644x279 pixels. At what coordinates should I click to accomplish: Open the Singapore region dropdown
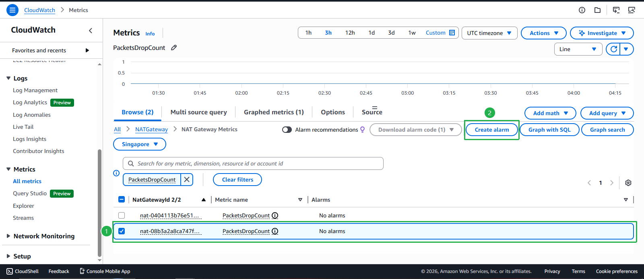(x=140, y=144)
